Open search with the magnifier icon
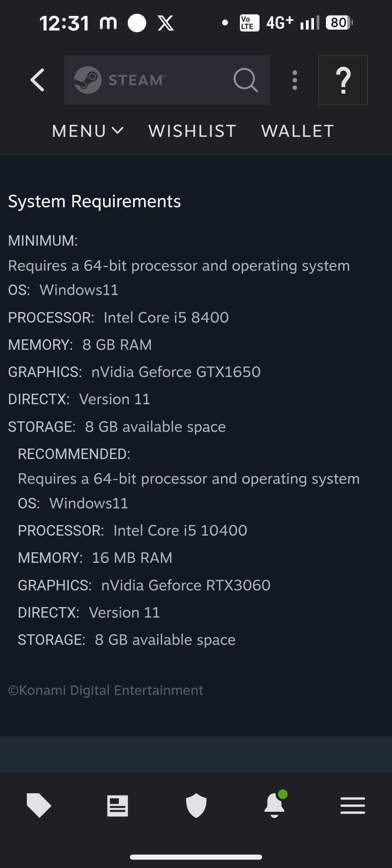392x868 pixels. (x=246, y=80)
